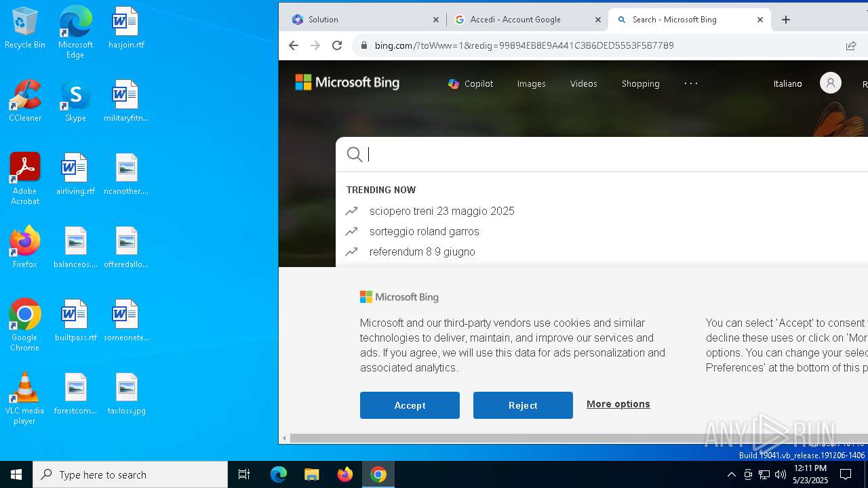The image size is (868, 488).
Task: Open Edge from the taskbar
Action: [x=279, y=474]
